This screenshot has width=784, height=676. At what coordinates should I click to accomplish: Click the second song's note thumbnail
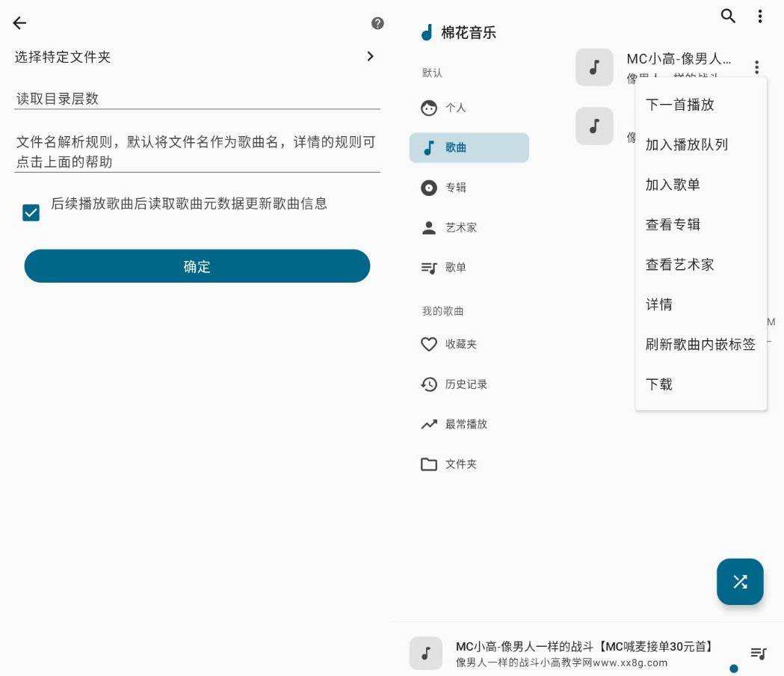tap(594, 126)
